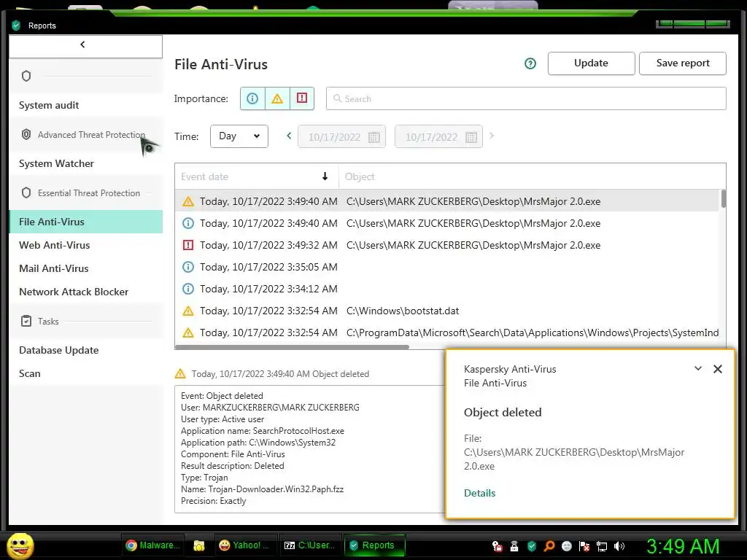Close the Object deleted notification popup
The height and width of the screenshot is (560, 747).
click(718, 369)
